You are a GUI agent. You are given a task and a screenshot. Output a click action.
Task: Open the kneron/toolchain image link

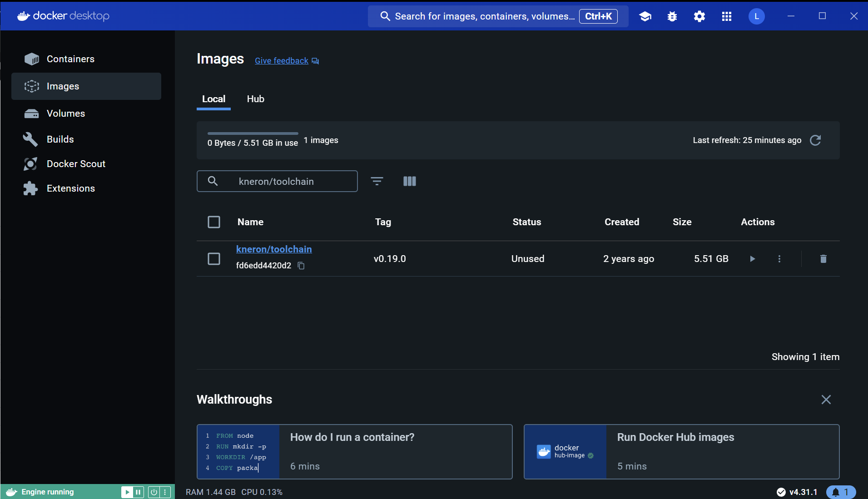point(274,249)
